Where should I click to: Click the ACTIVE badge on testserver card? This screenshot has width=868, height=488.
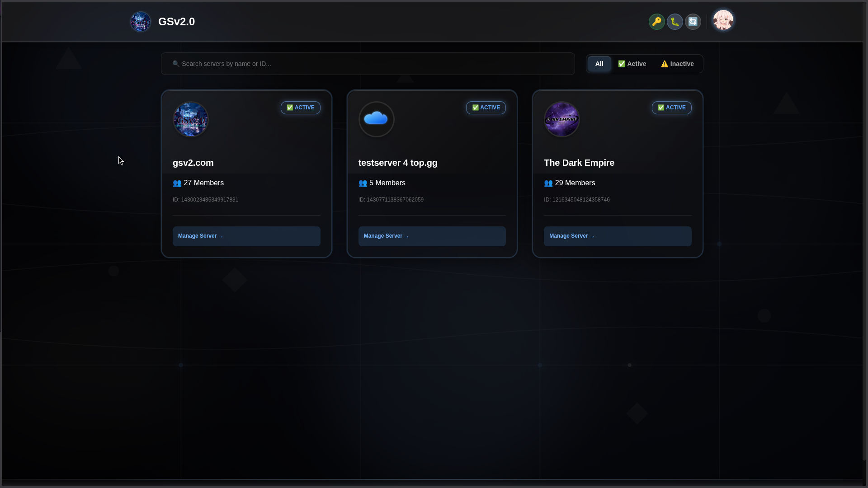click(486, 108)
